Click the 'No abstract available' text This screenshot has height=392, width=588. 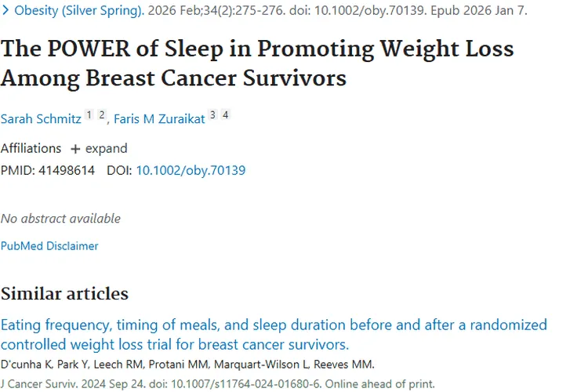click(60, 218)
